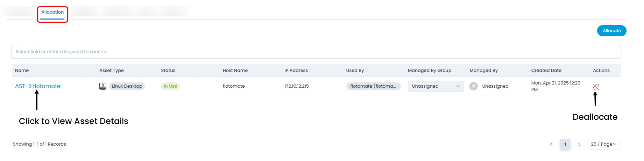The width and height of the screenshot is (644, 161).
Task: Click the red deallocate icon in Actions
Action: pyautogui.click(x=596, y=87)
